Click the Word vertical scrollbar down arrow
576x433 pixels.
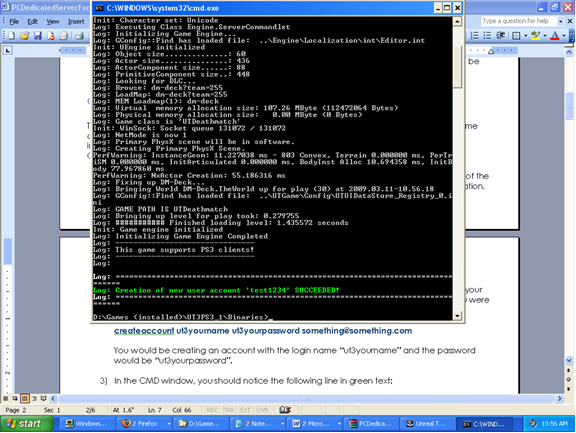(569, 360)
